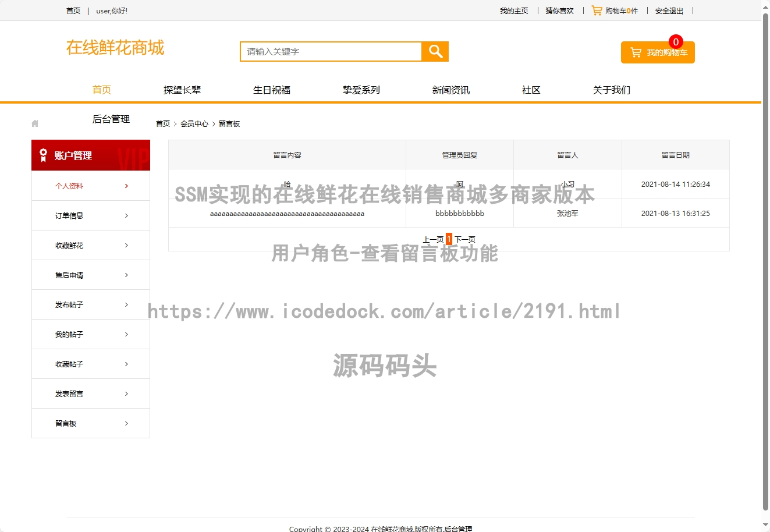Click the 在线鲜花商城 site logo

(115, 48)
